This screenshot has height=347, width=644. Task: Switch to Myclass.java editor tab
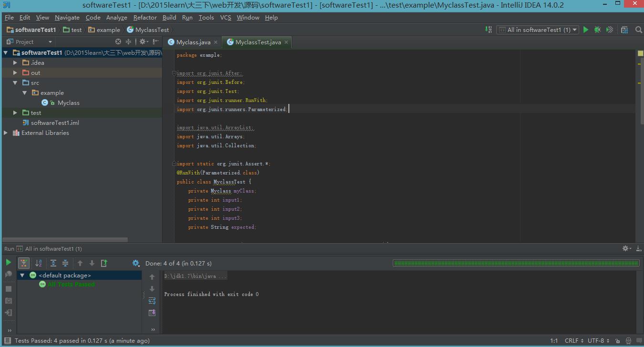pos(193,42)
